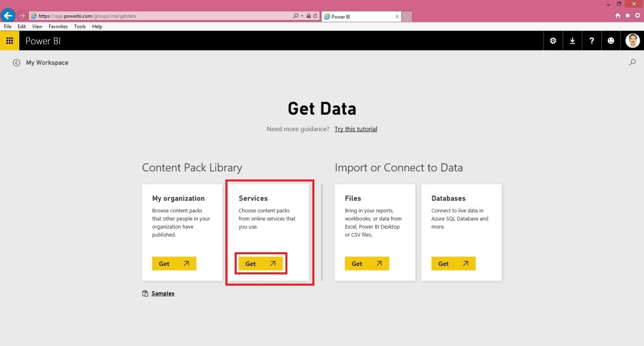The image size is (644, 346).
Task: Get content packs from Services
Action: pos(260,263)
